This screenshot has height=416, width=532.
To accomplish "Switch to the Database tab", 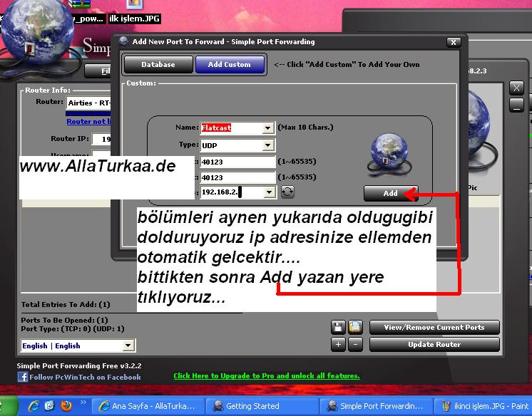I will [158, 65].
